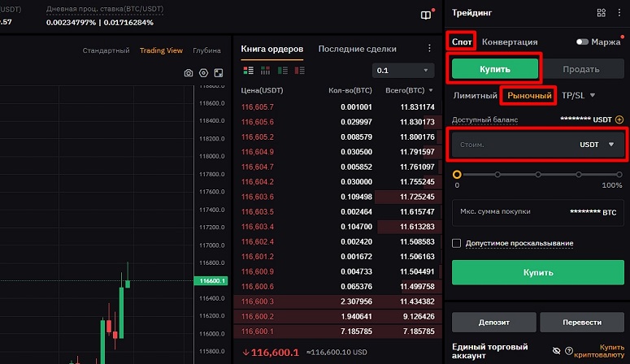This screenshot has width=630, height=364.
Task: Check Допустимое проскальзывание checkbox
Action: (x=456, y=243)
